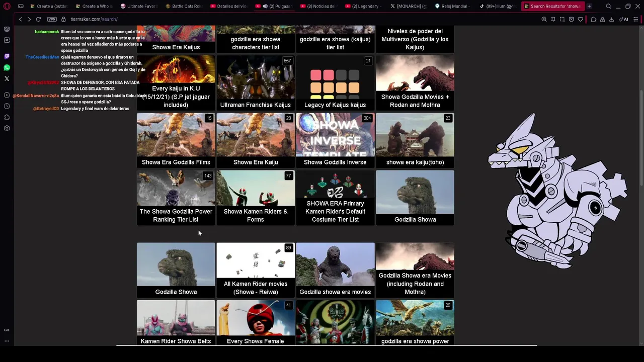Toggle the VPN badge in address bar
The height and width of the screenshot is (362, 644).
click(52, 19)
